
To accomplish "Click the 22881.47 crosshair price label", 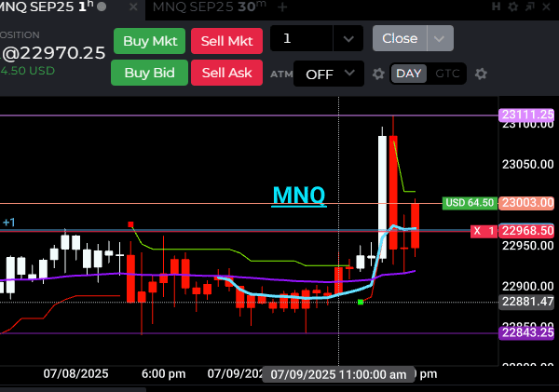I will (x=527, y=302).
